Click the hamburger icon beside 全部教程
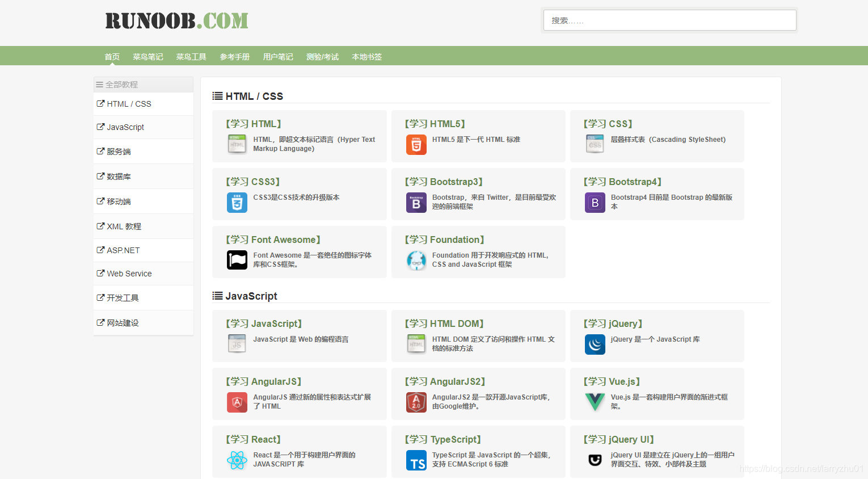This screenshot has height=479, width=868. coord(99,84)
